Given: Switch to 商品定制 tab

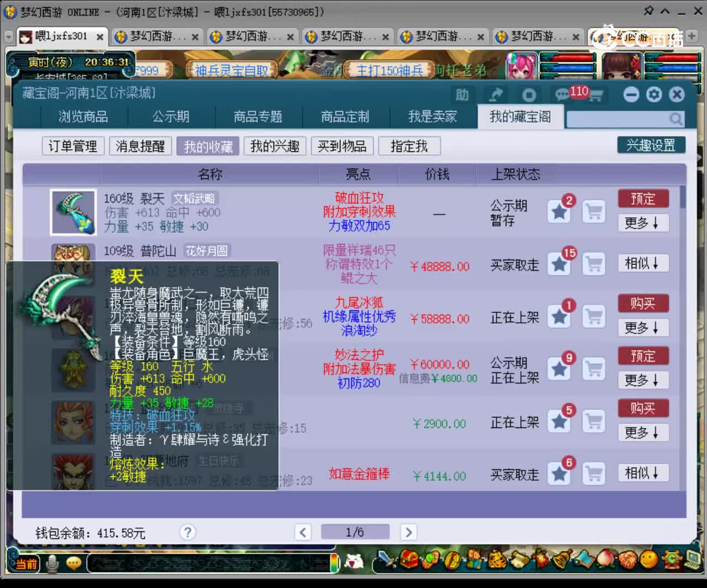Looking at the screenshot, I should tap(345, 117).
